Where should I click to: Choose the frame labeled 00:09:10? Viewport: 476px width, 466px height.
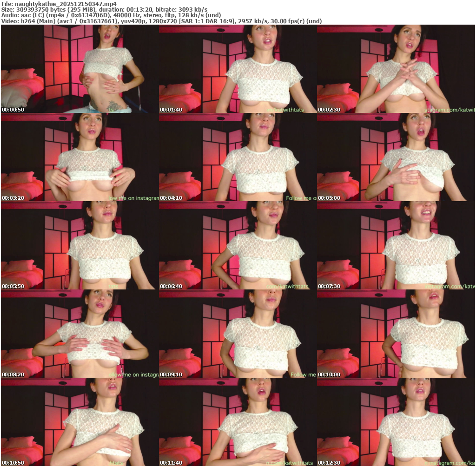point(238,334)
